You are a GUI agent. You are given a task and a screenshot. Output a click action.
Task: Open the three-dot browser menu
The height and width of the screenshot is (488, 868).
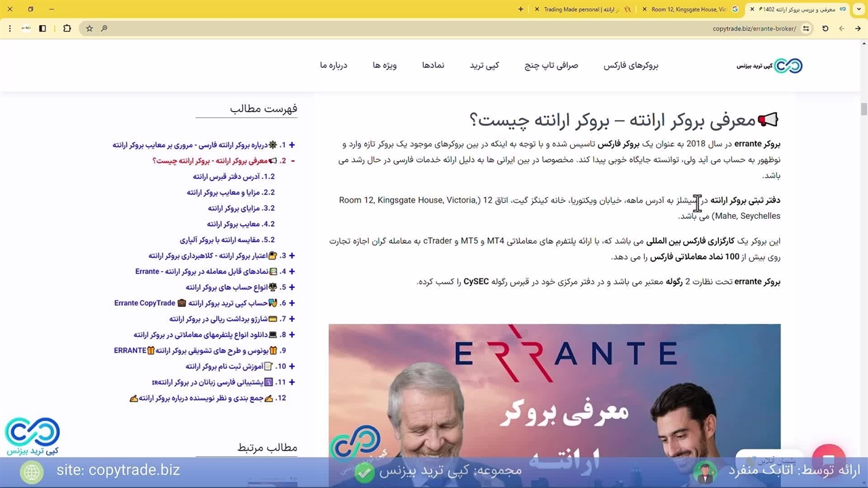[9, 28]
